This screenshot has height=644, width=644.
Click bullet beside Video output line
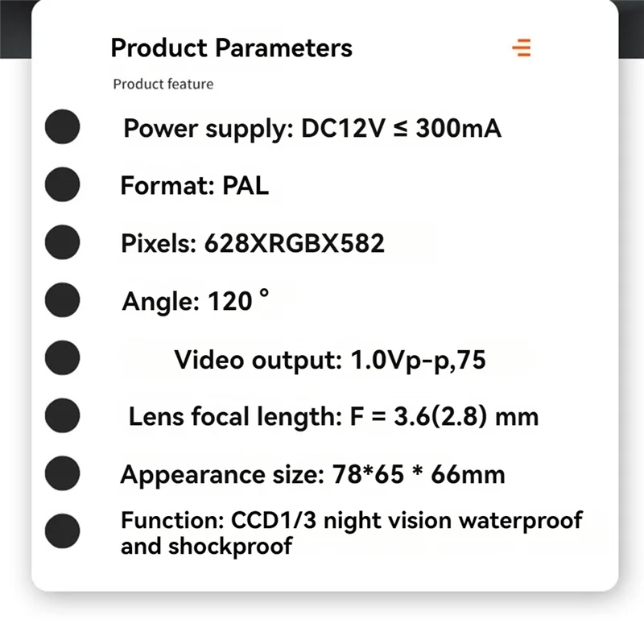point(62,358)
